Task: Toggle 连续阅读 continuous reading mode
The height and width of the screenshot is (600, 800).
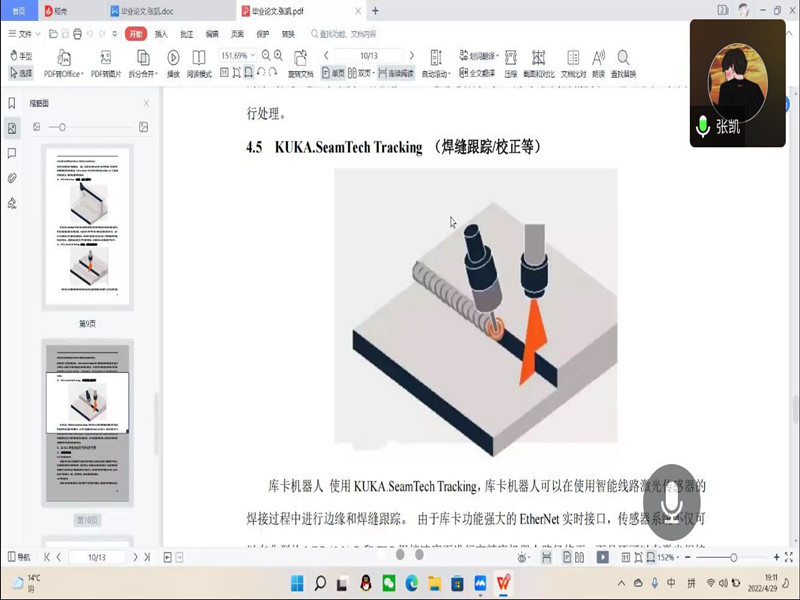Action: [396, 73]
